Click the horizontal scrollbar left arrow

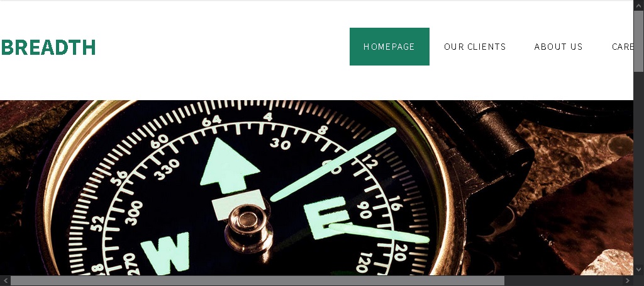pos(5,281)
